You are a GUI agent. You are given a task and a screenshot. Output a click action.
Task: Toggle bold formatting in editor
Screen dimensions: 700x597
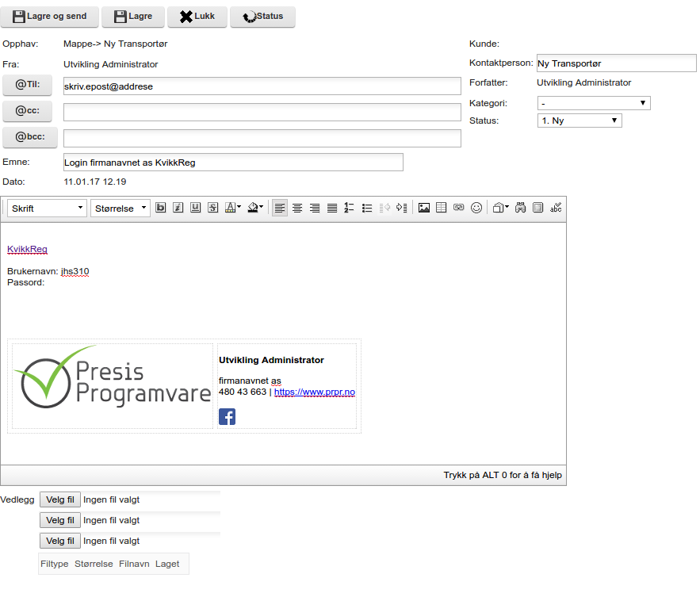(x=161, y=208)
